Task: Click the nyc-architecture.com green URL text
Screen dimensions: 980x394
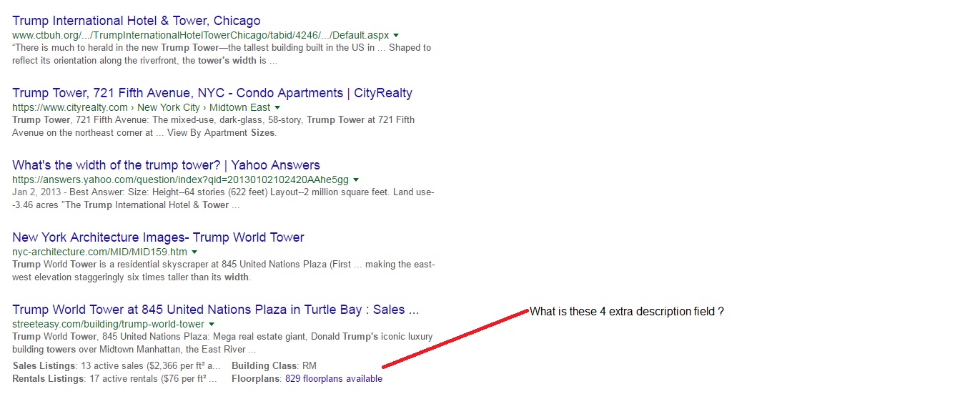Action: (x=99, y=252)
